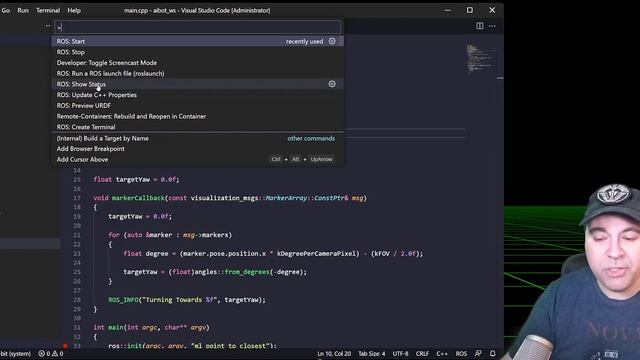Select ROS: Start command

198,41
